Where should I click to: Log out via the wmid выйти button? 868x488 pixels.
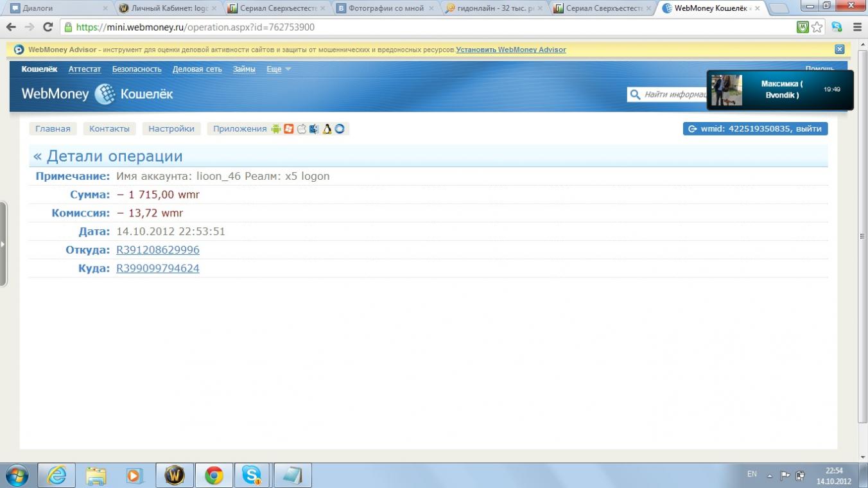click(755, 128)
